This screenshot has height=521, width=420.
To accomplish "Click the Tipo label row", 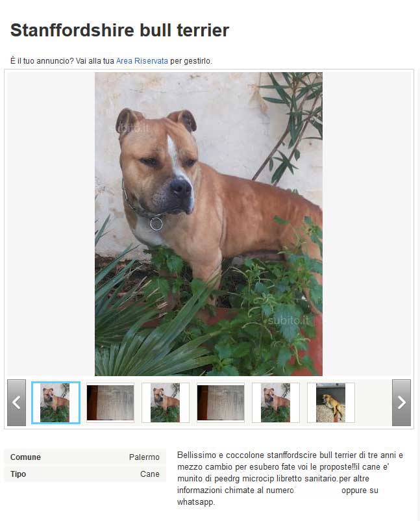I will (84, 474).
